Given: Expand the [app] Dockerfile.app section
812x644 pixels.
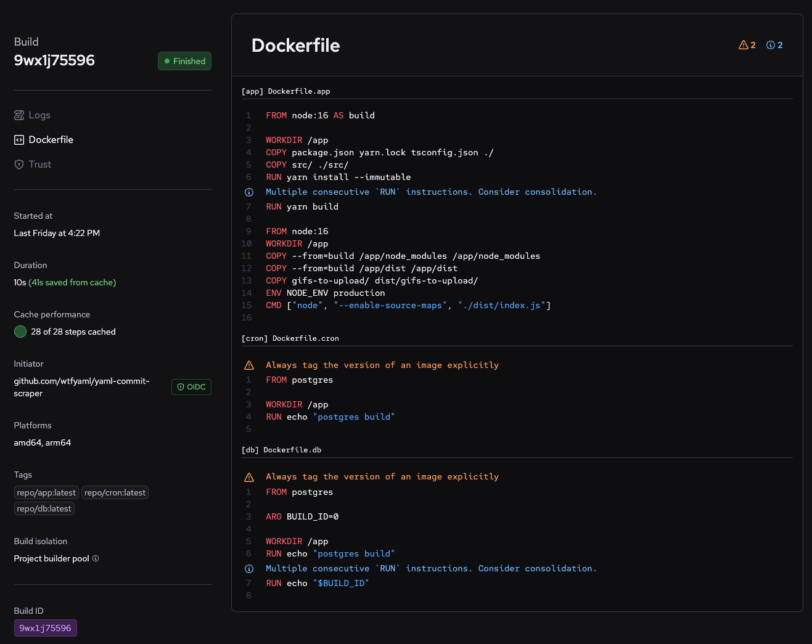Looking at the screenshot, I should [285, 91].
